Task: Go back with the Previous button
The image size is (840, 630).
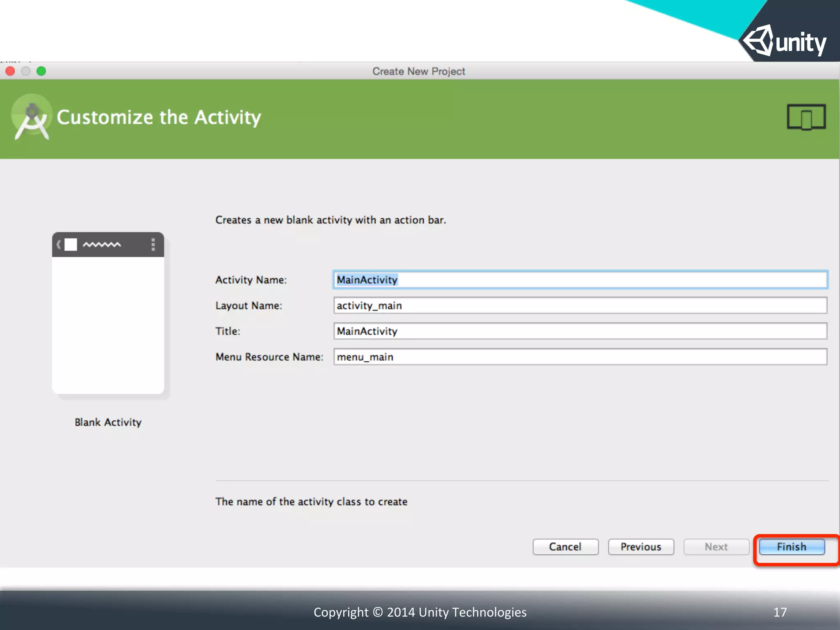Action: tap(641, 547)
